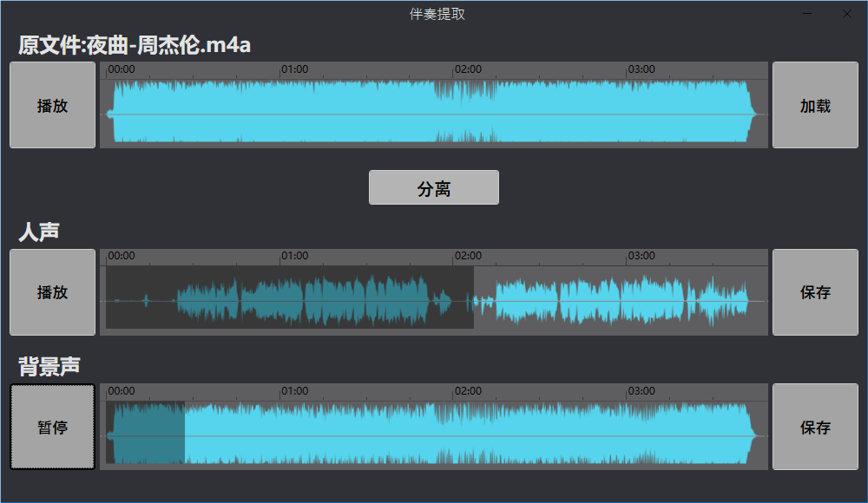Viewport: 868px width, 503px height.
Task: Click the 02:00 mark on the original timeline ruler
Action: click(x=455, y=69)
